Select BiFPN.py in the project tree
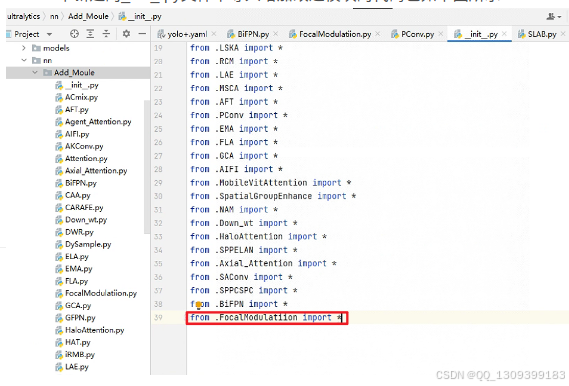The height and width of the screenshot is (386, 569). [x=76, y=183]
